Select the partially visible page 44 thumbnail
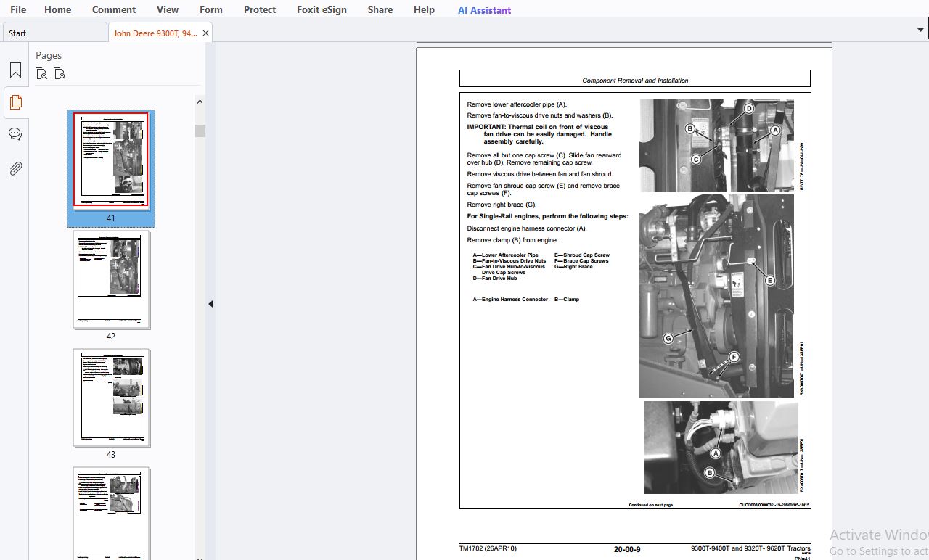 111,513
